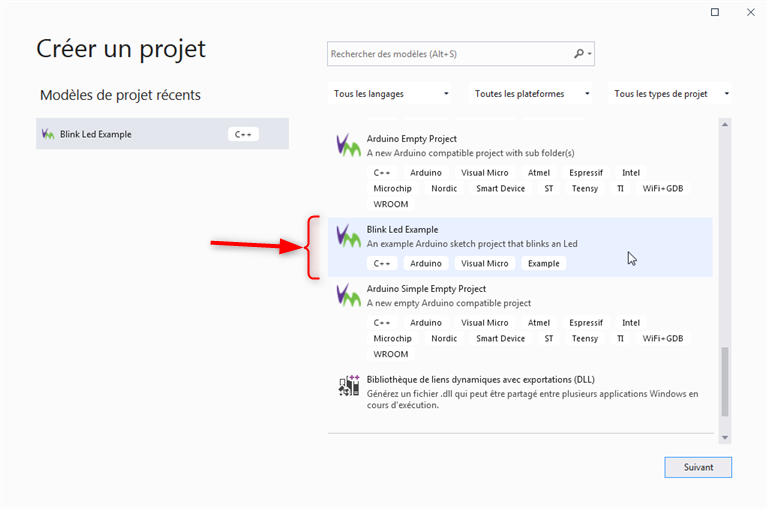Click the 'Visual Micro' tag of Blink Led Example
The image size is (768, 510).
point(484,263)
